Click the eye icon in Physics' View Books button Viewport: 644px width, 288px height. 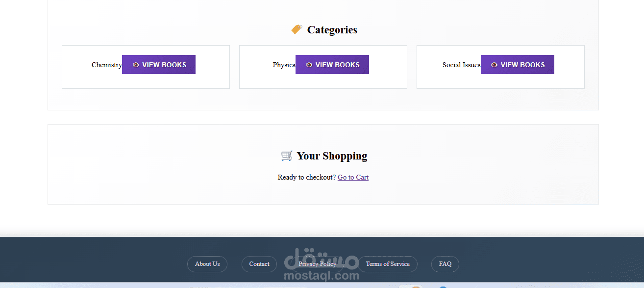[309, 65]
